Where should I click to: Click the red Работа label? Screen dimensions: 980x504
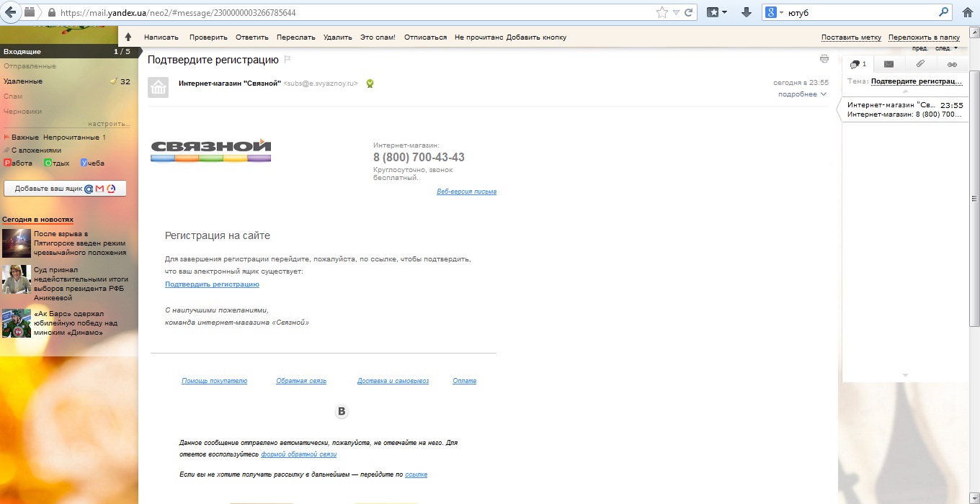tap(18, 163)
